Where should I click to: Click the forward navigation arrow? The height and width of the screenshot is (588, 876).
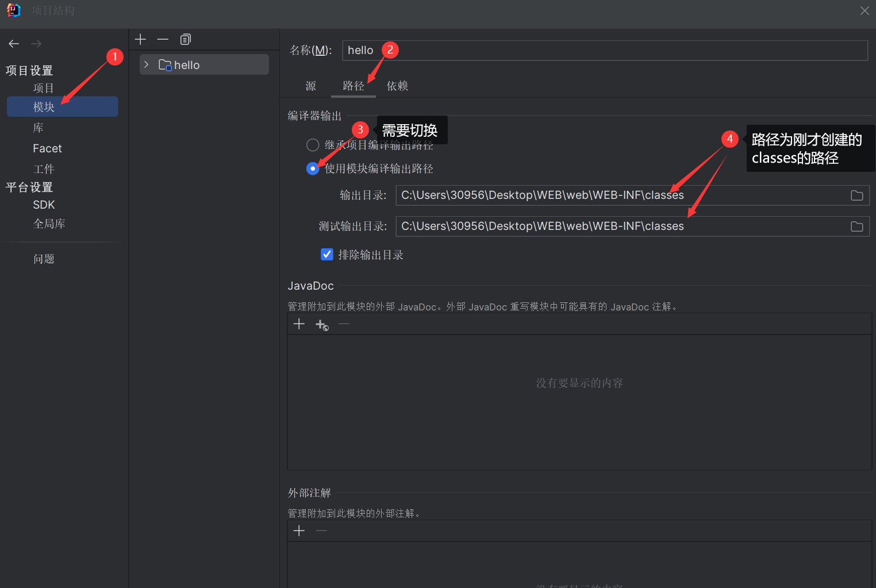(x=36, y=44)
